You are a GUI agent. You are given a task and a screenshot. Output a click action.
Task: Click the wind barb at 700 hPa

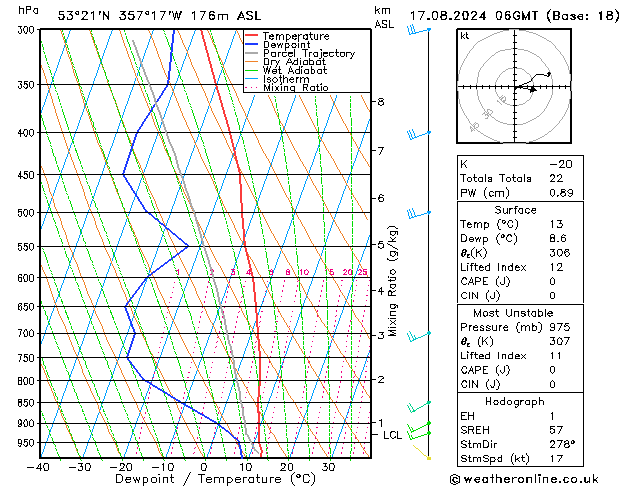pyautogui.click(x=419, y=336)
